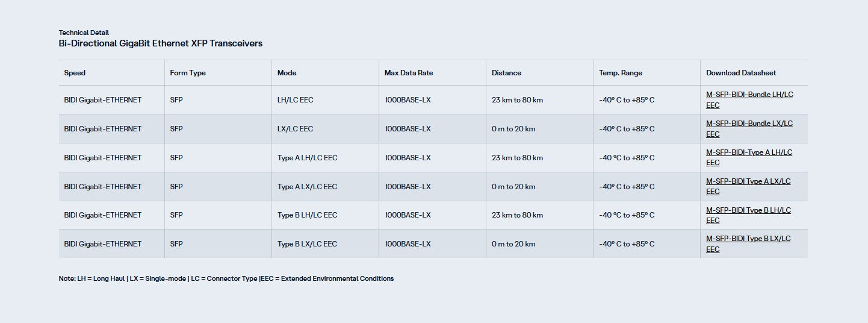Click the Type A LX/LC EEC mode cell
The image size is (868, 323).
point(307,187)
